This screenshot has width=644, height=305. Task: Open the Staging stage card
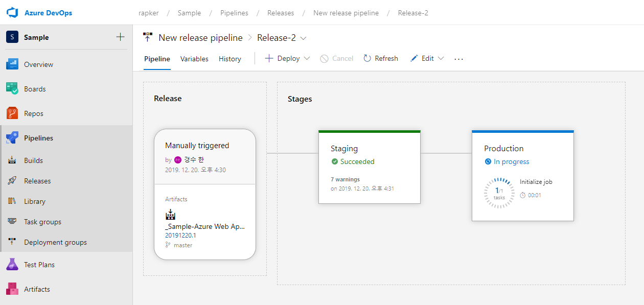point(370,167)
